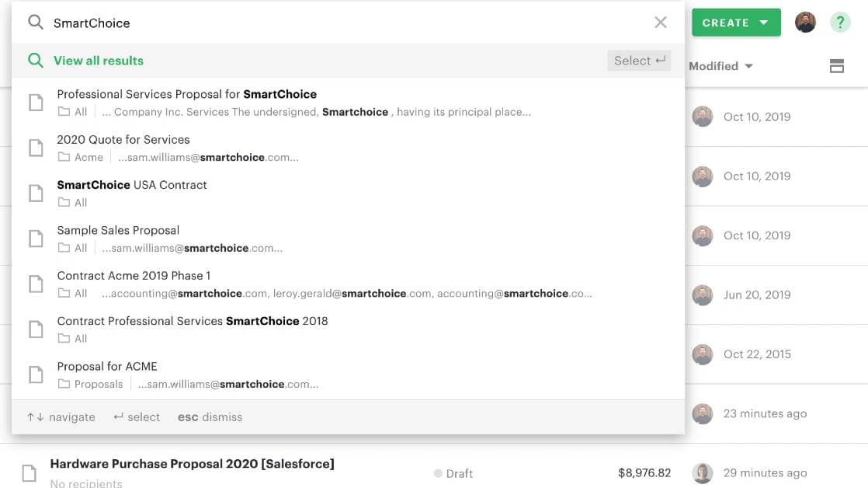Select Contract Professional Services SmartChoice 2018 result
This screenshot has height=488, width=868.
pyautogui.click(x=348, y=329)
